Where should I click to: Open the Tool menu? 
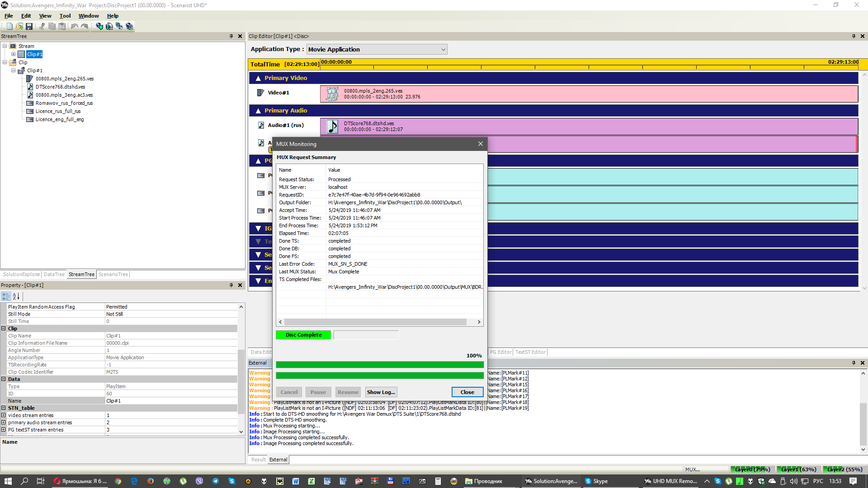(65, 16)
